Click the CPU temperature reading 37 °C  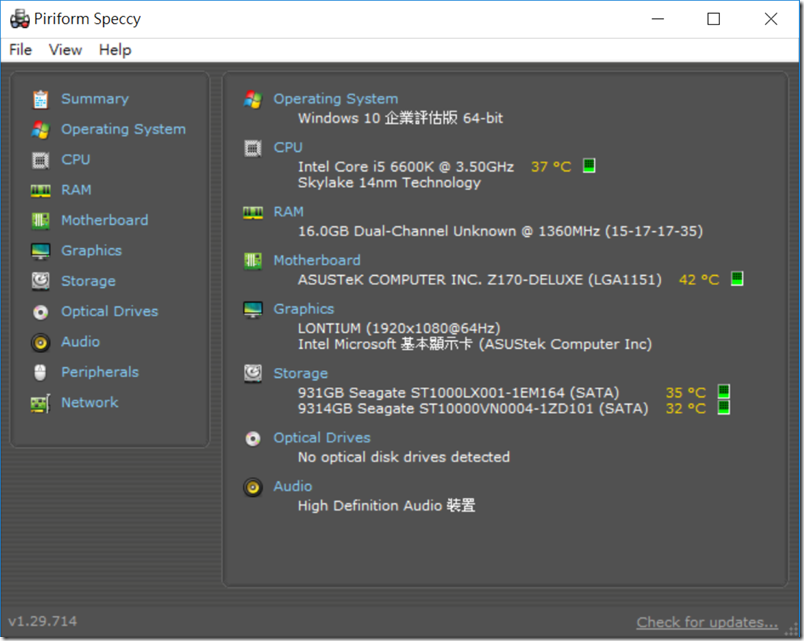pyautogui.click(x=551, y=167)
